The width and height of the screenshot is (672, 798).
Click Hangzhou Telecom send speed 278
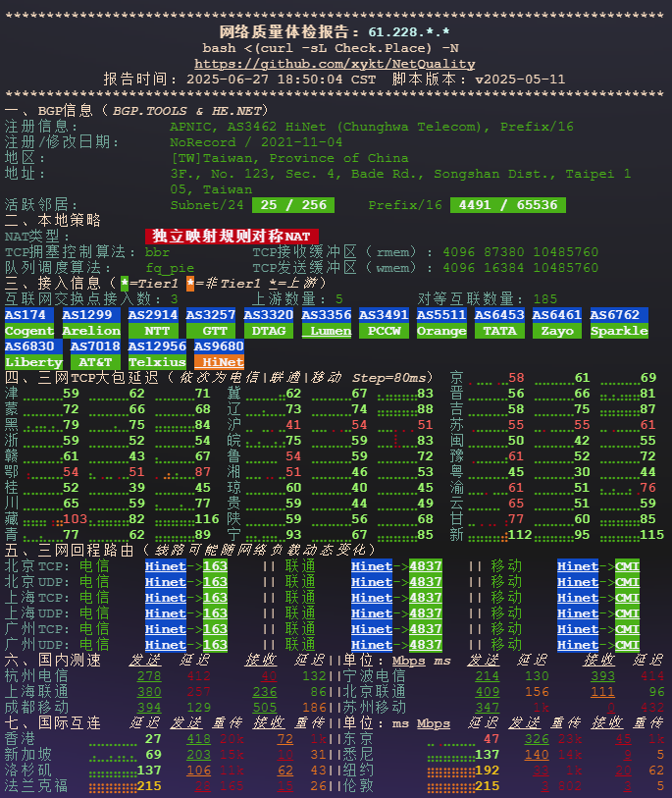(149, 675)
